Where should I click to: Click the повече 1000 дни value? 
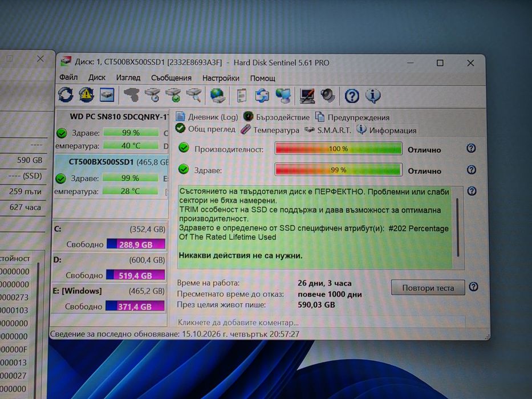tap(330, 294)
